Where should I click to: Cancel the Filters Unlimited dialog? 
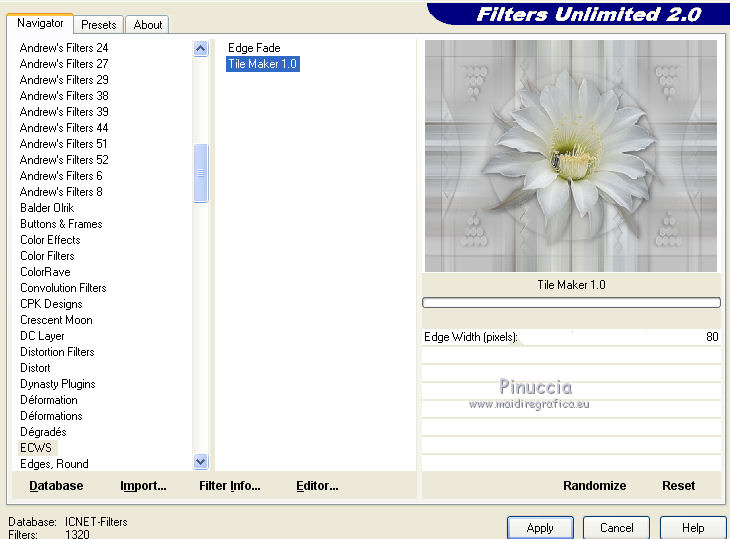click(616, 528)
